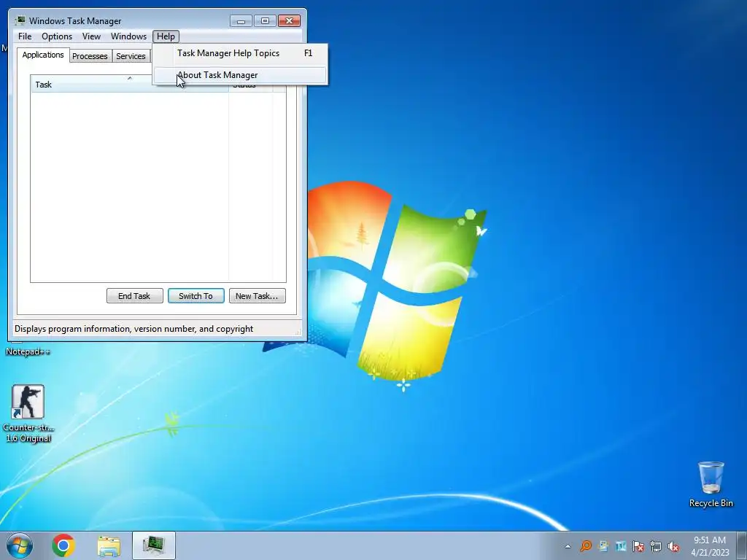Select the Notepad++ desktop shortcut label

28,352
